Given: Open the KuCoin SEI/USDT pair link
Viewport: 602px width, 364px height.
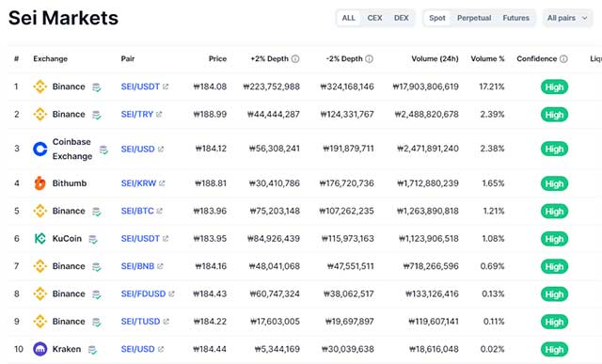Looking at the screenshot, I should tap(140, 239).
